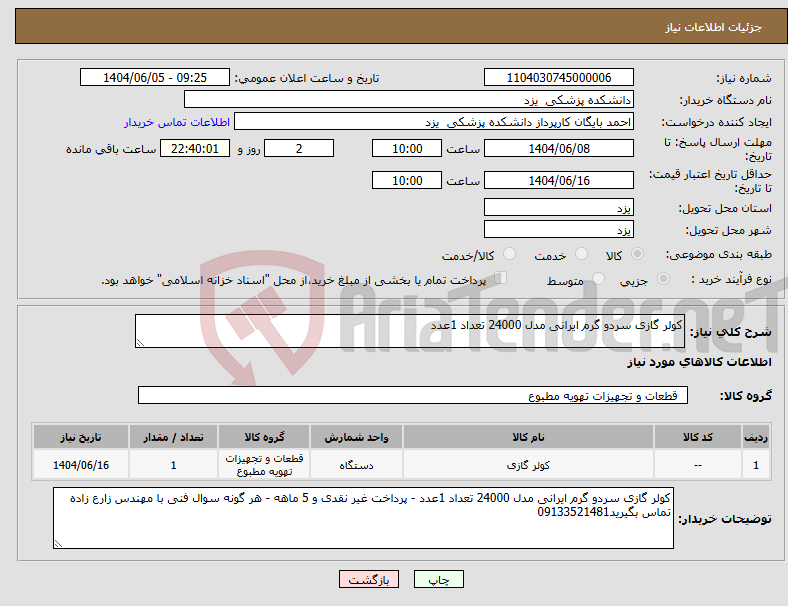Click the نام کالا column header

[x=528, y=437]
